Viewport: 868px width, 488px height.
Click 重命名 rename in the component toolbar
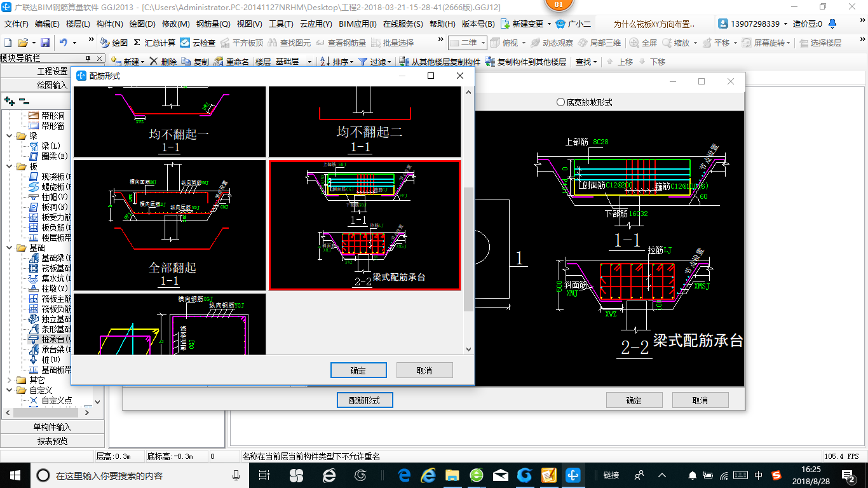[231, 62]
